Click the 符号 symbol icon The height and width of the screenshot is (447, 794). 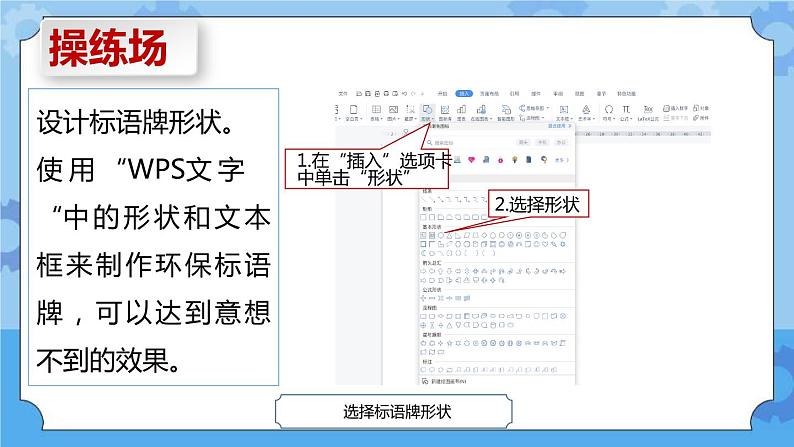pos(609,109)
